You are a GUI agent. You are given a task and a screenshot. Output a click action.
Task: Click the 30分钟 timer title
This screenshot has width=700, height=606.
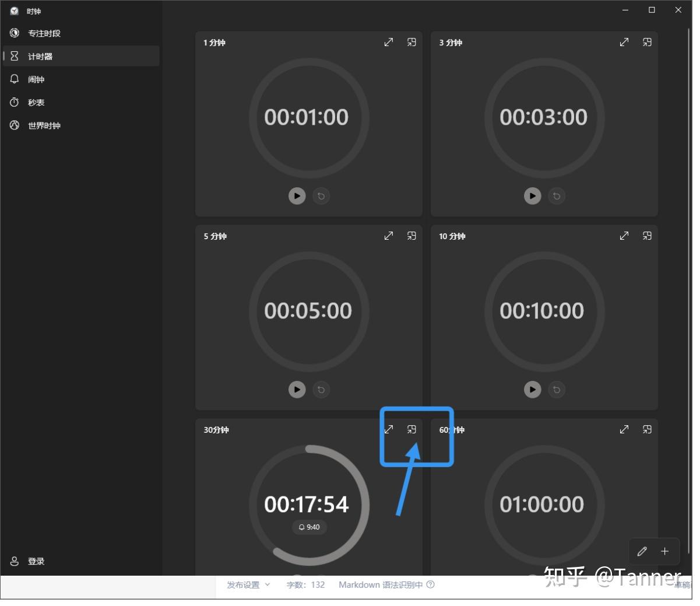216,430
